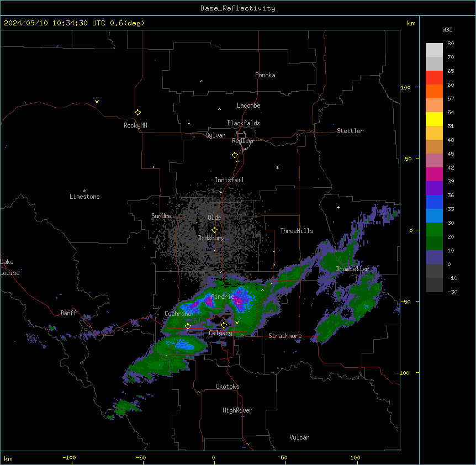Image resolution: width=476 pixels, height=465 pixels.
Task: Click the Limestone label
Action: [x=84, y=197]
